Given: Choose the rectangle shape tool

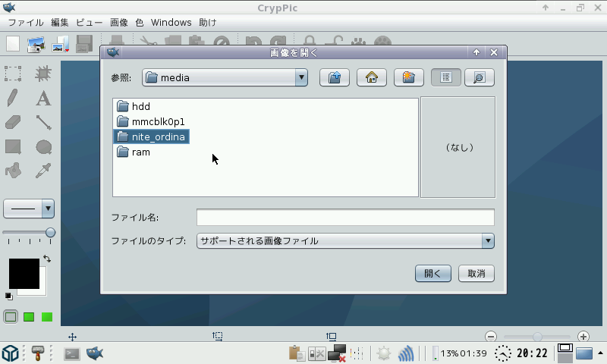Looking at the screenshot, I should coord(13,147).
